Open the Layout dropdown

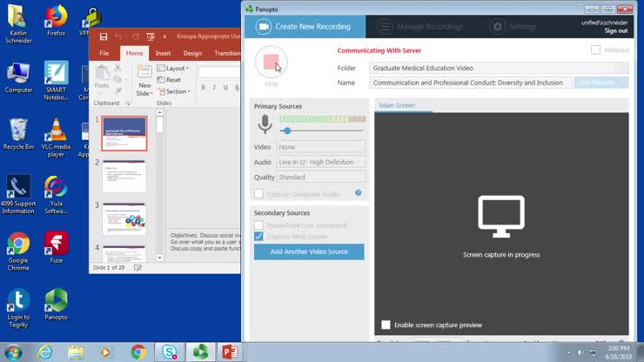click(x=177, y=68)
